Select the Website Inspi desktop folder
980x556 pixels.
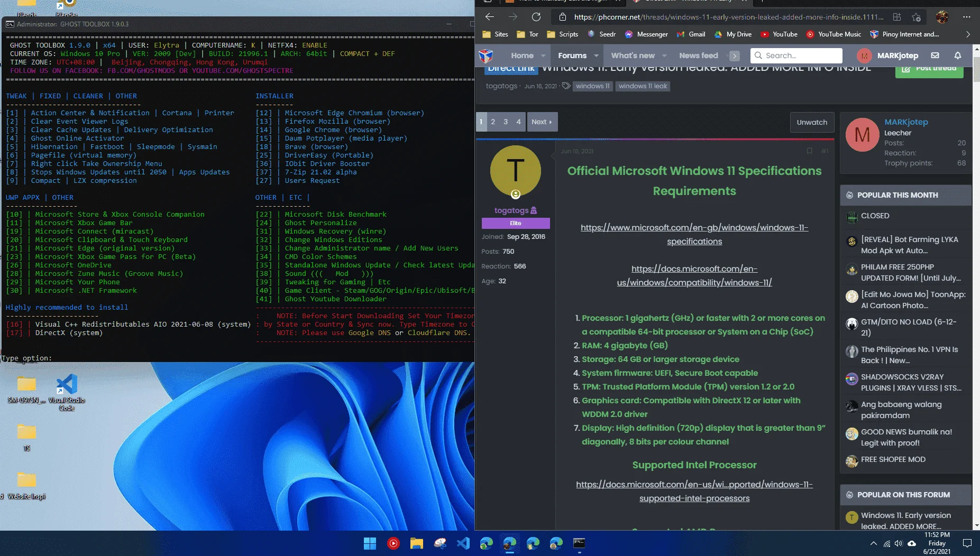(26, 486)
